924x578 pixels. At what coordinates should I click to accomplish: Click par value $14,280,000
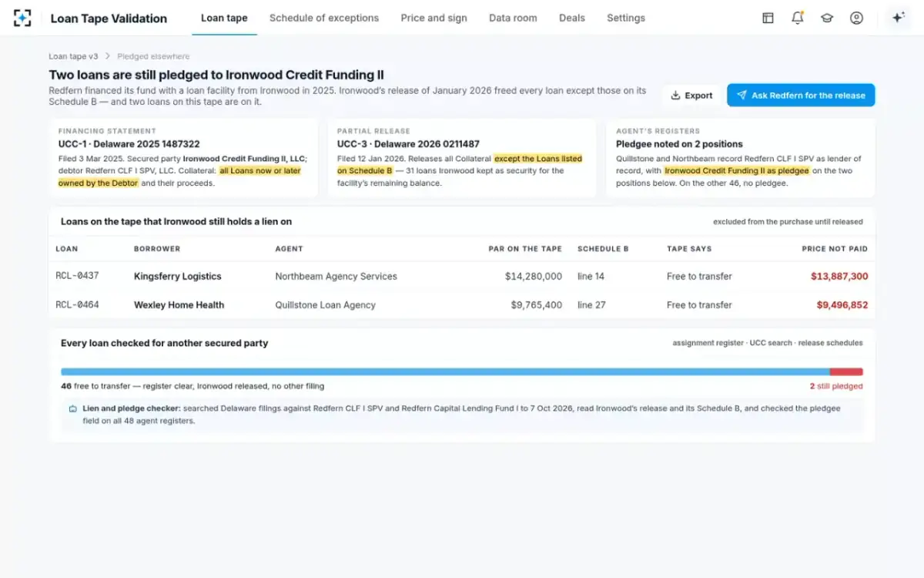click(x=534, y=276)
